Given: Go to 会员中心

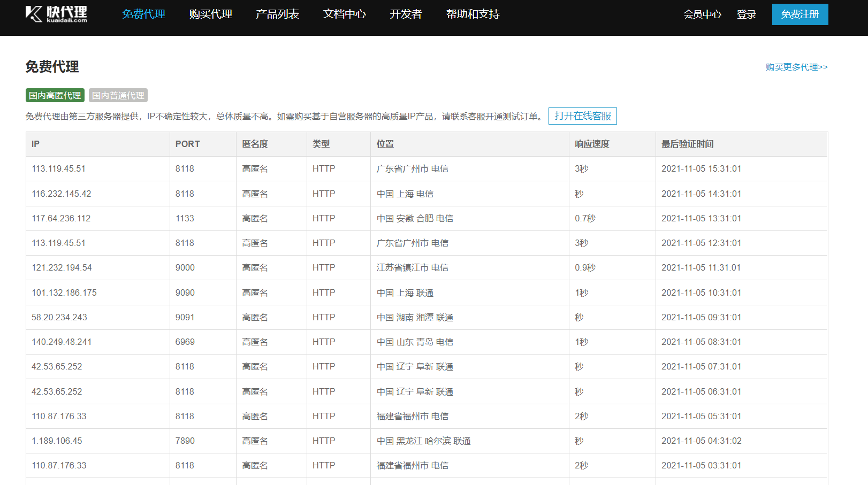Looking at the screenshot, I should click(702, 14).
